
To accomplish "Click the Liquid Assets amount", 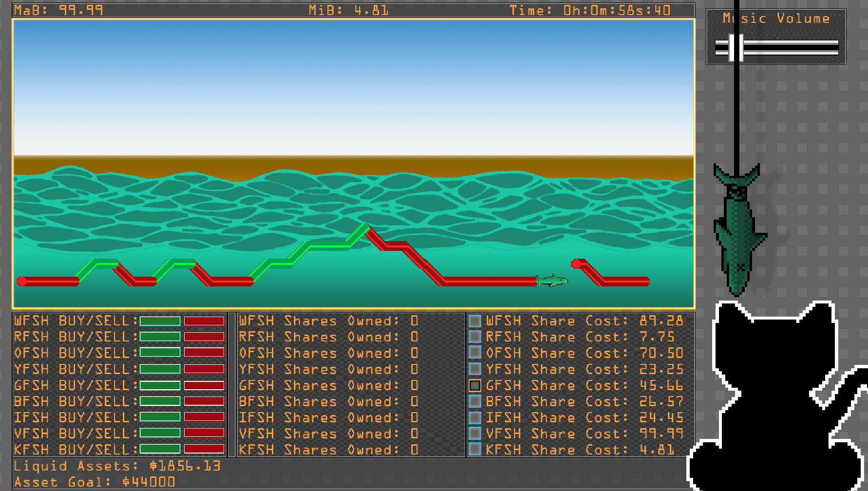I will pos(185,466).
